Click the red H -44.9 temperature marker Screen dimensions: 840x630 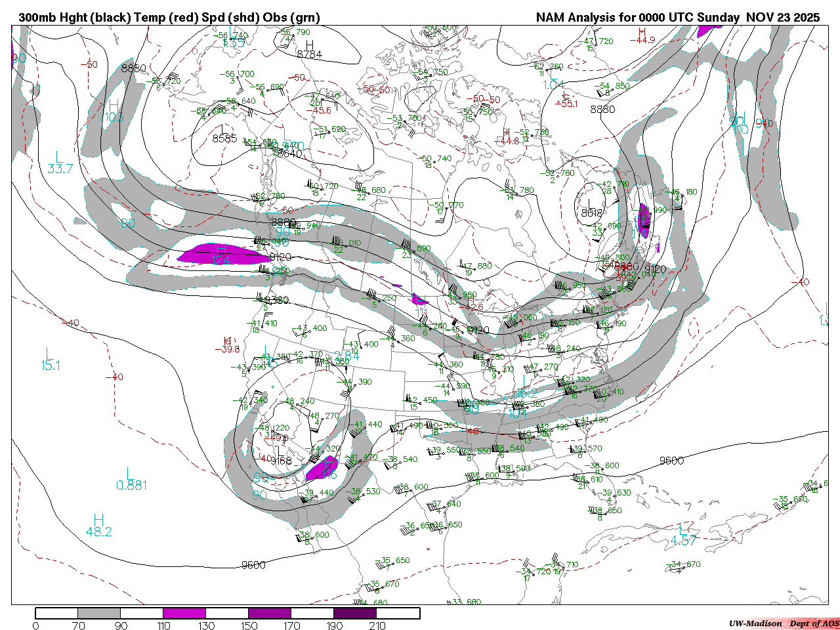pyautogui.click(x=642, y=35)
